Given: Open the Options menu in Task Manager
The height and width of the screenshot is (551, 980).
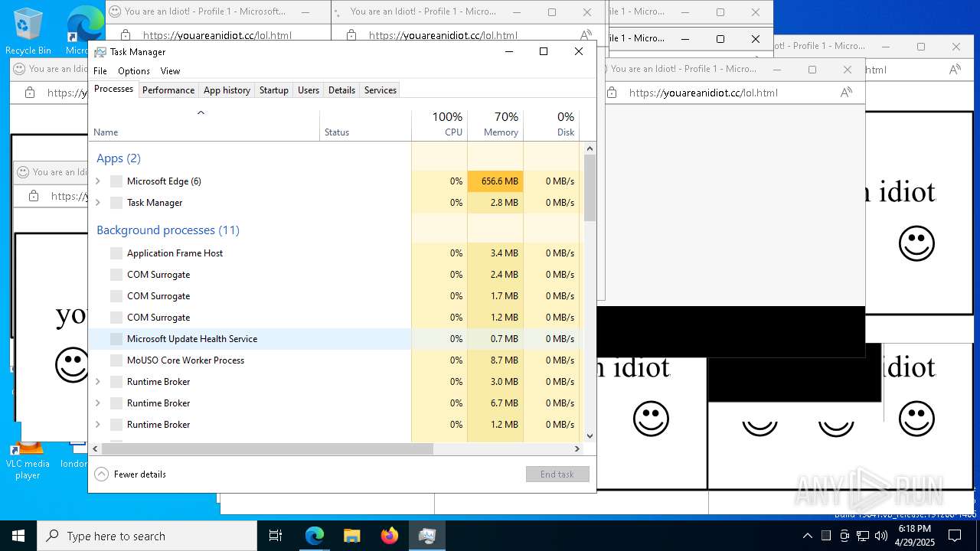Looking at the screenshot, I should (134, 71).
